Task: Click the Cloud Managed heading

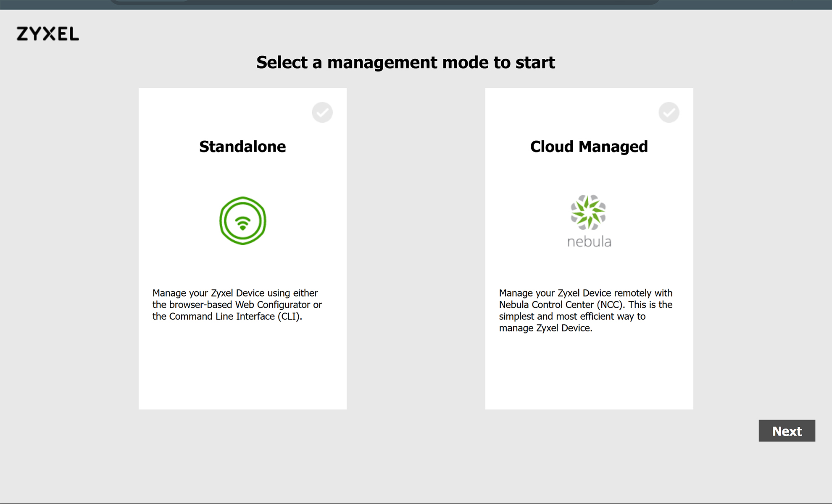Action: (x=589, y=147)
